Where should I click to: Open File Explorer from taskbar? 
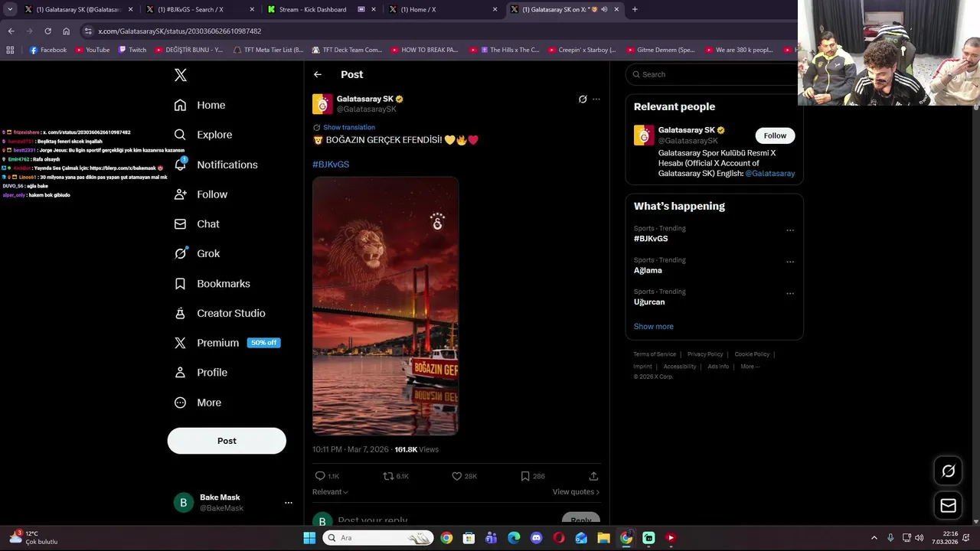(x=603, y=538)
